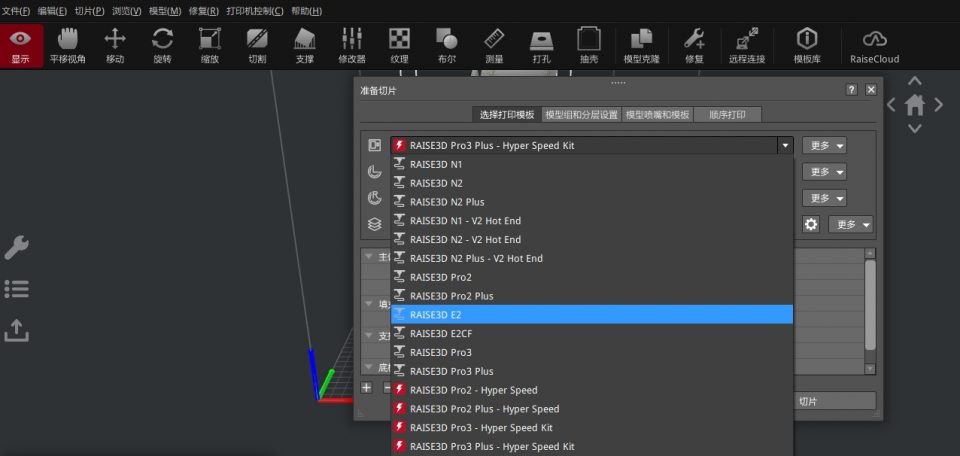960x456 pixels.
Task: Click the down arrow below home view
Action: (915, 129)
